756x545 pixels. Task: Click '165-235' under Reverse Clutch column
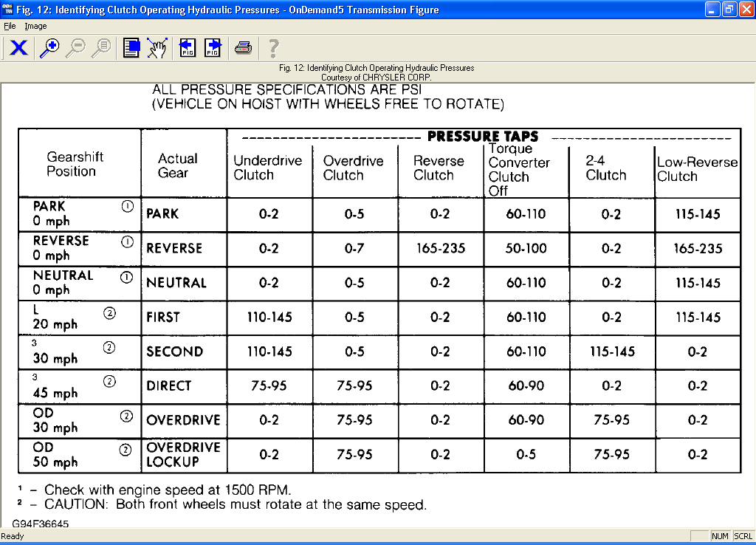441,248
